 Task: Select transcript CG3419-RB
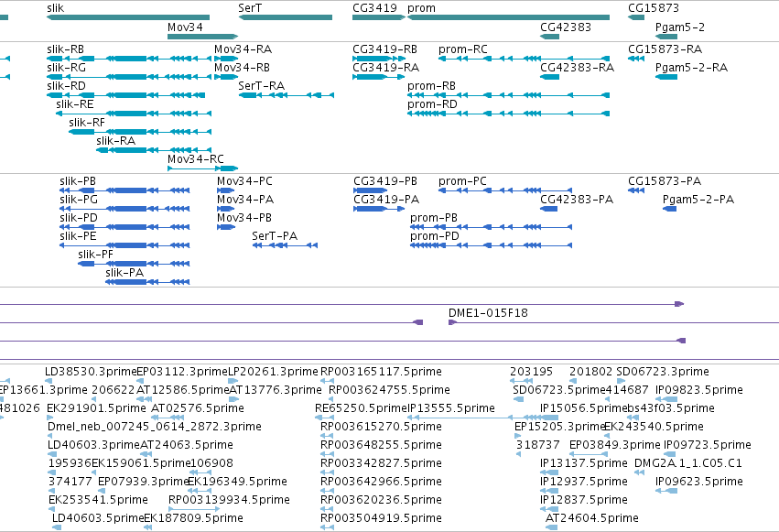tap(379, 59)
